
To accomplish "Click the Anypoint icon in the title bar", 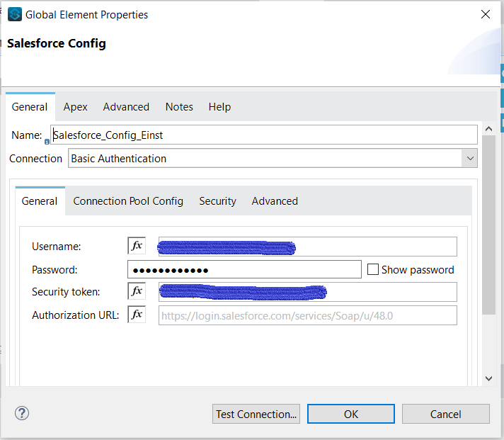I will click(15, 14).
